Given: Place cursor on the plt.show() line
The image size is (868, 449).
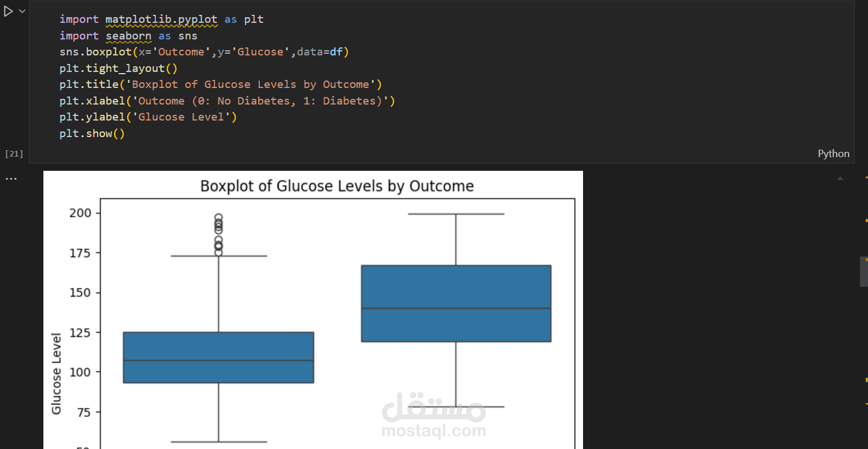Looking at the screenshot, I should point(92,134).
